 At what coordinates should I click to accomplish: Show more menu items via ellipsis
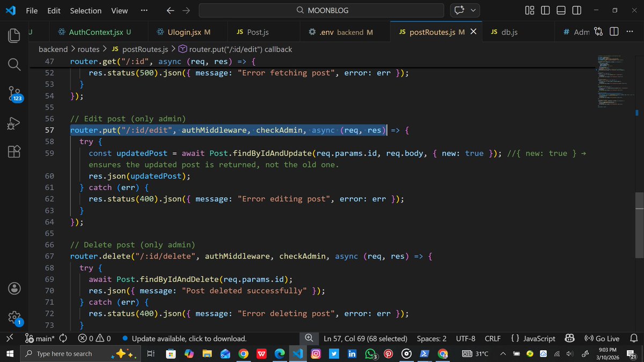pyautogui.click(x=144, y=10)
